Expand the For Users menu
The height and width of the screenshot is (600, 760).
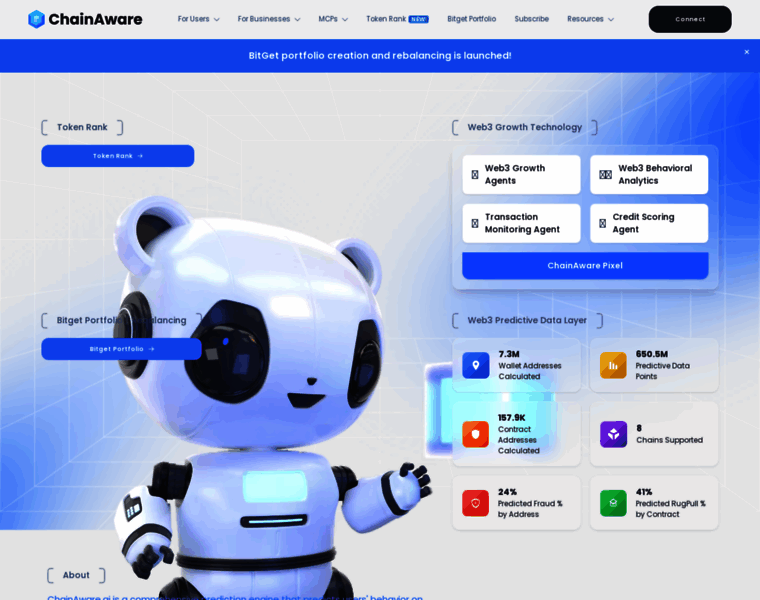pyautogui.click(x=198, y=19)
